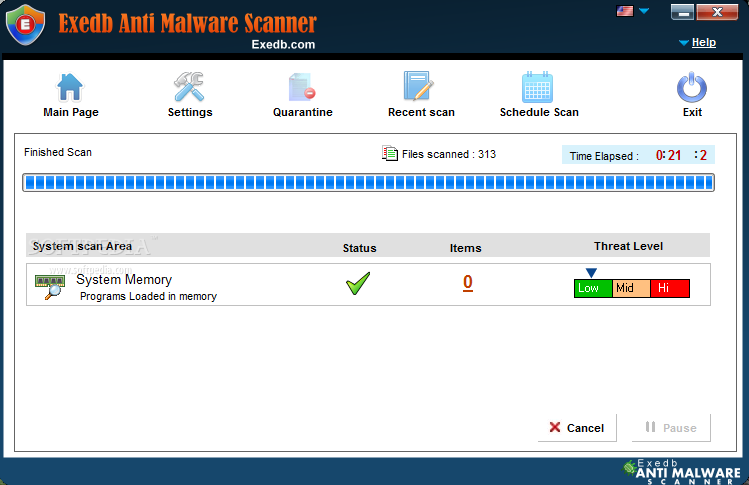Image resolution: width=749 pixels, height=485 pixels.
Task: Click 'Files scanned : 313' text
Action: point(449,154)
